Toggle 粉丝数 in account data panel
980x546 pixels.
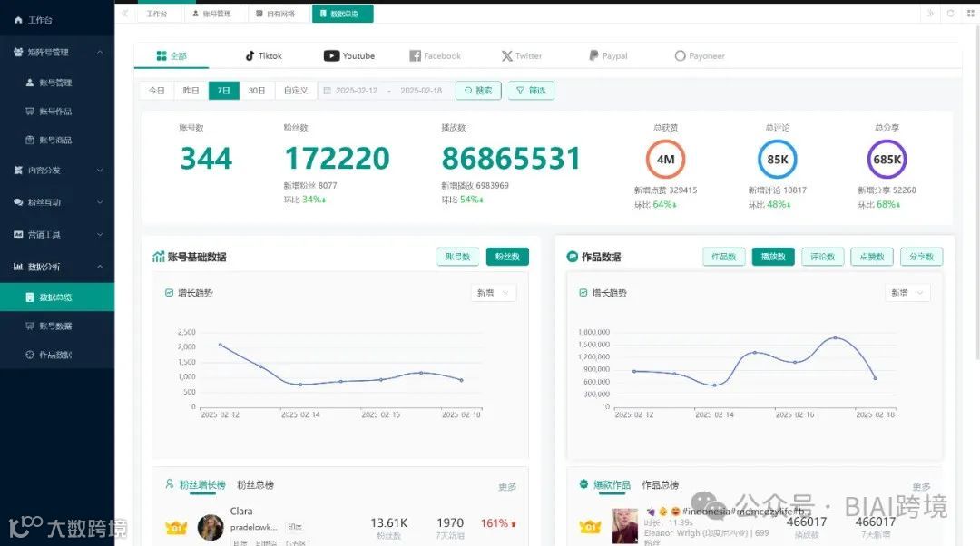click(x=507, y=256)
